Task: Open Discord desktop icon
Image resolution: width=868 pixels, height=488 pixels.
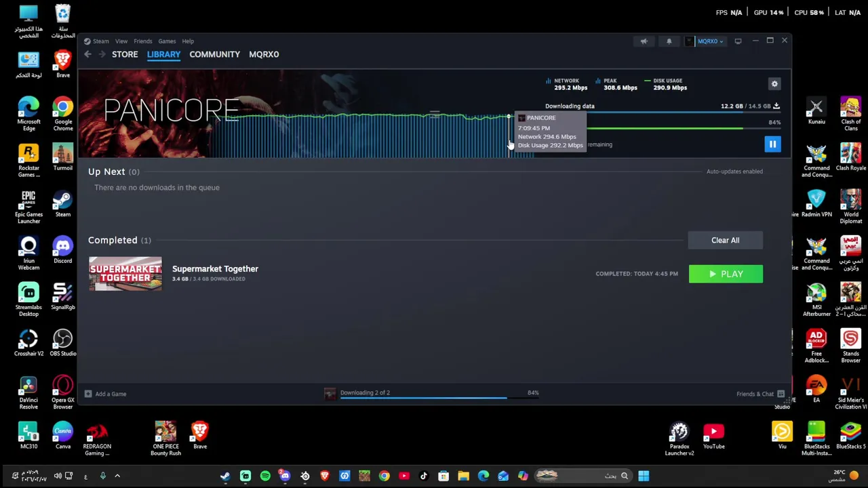Action: tap(63, 249)
